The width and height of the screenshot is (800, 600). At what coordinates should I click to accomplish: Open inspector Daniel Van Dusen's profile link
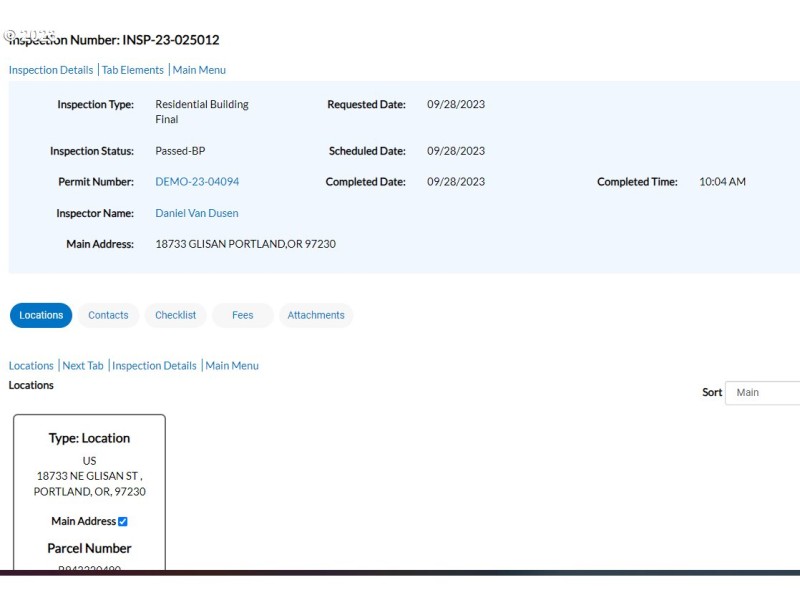[197, 213]
